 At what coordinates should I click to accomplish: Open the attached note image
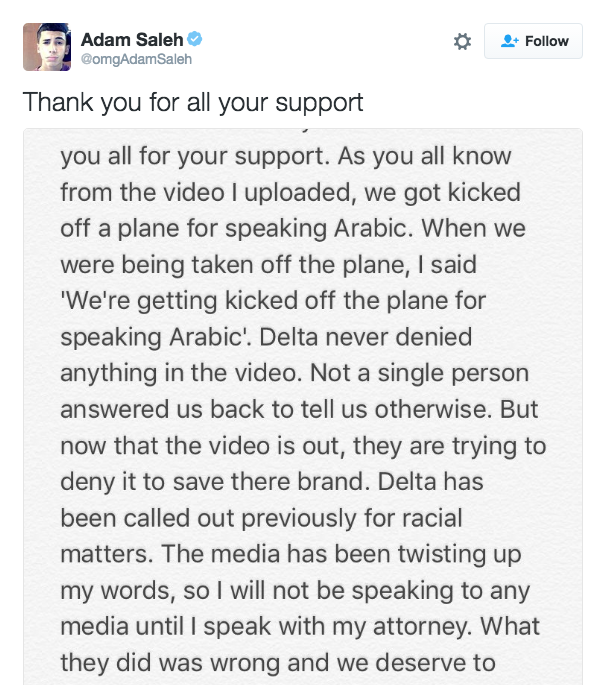[x=303, y=407]
